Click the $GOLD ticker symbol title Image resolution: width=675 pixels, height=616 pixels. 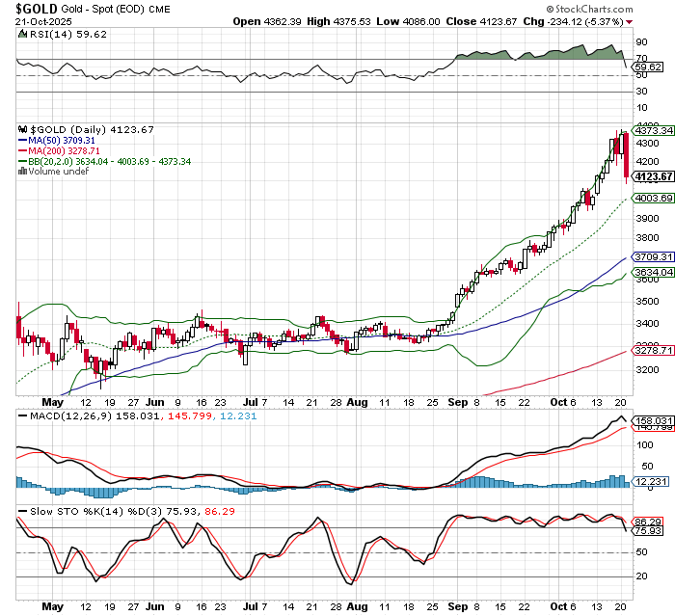point(37,8)
